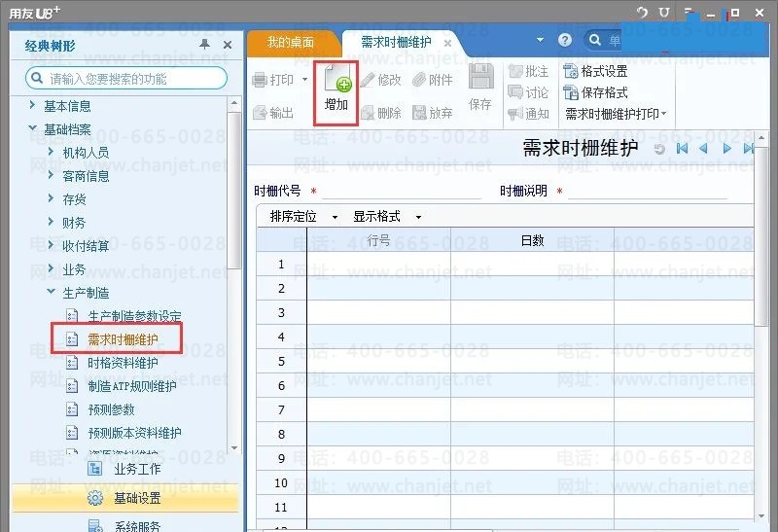Click the 删除 delete button
This screenshot has height=532, width=778.
(381, 113)
